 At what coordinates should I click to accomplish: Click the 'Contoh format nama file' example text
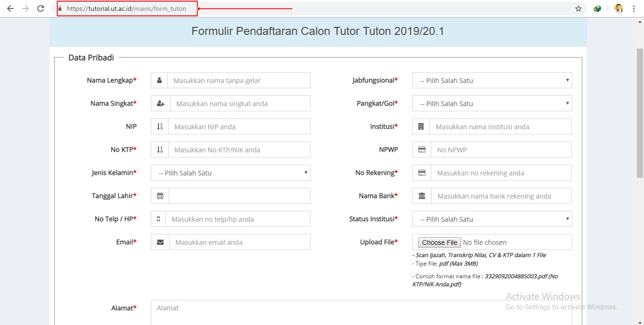coord(485,280)
